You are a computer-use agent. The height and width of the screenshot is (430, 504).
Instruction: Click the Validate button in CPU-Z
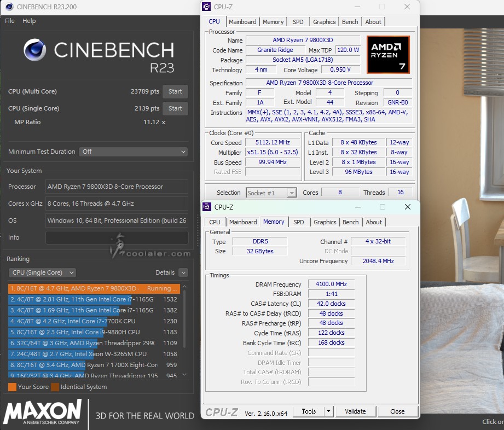pyautogui.click(x=355, y=412)
